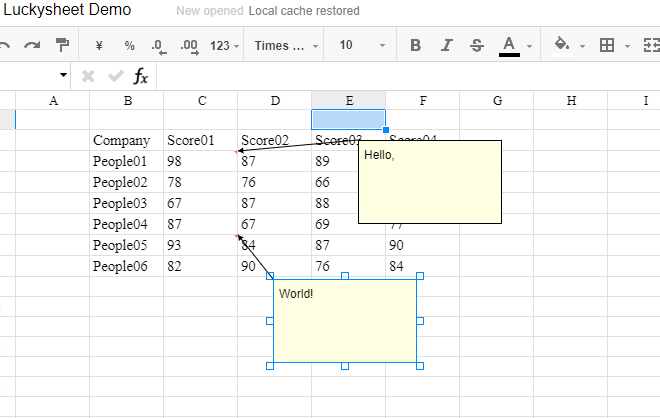Select column G header
Viewport: 660px width, 418px height.
pyautogui.click(x=497, y=101)
